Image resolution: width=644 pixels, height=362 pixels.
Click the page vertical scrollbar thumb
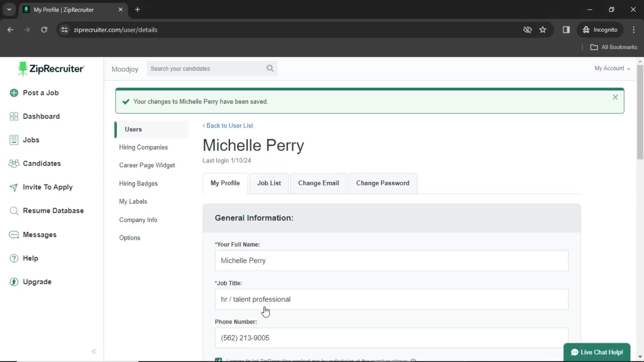(x=640, y=112)
